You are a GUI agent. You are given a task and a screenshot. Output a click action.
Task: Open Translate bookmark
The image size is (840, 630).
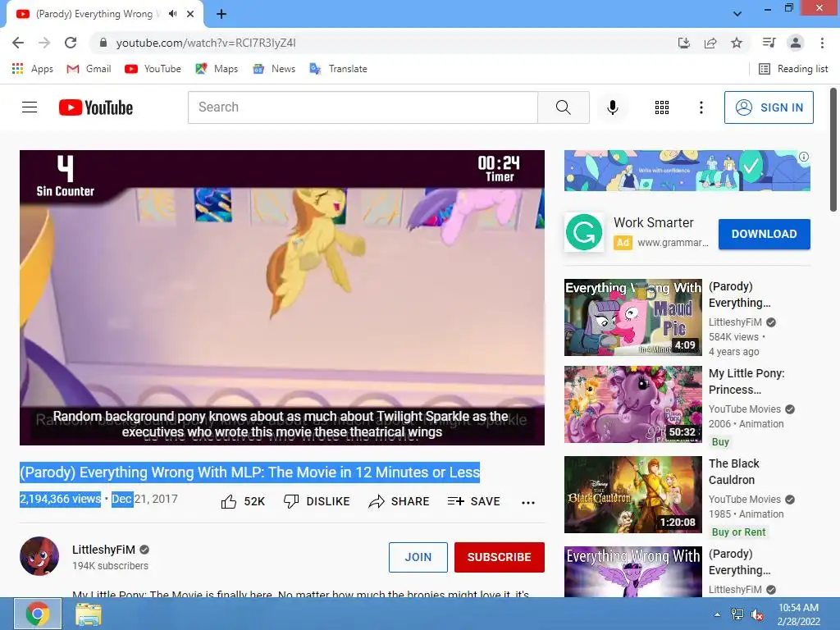pyautogui.click(x=339, y=69)
